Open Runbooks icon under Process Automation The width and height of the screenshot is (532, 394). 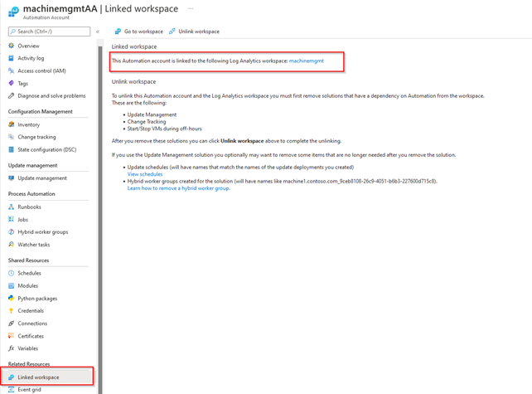pyautogui.click(x=12, y=207)
